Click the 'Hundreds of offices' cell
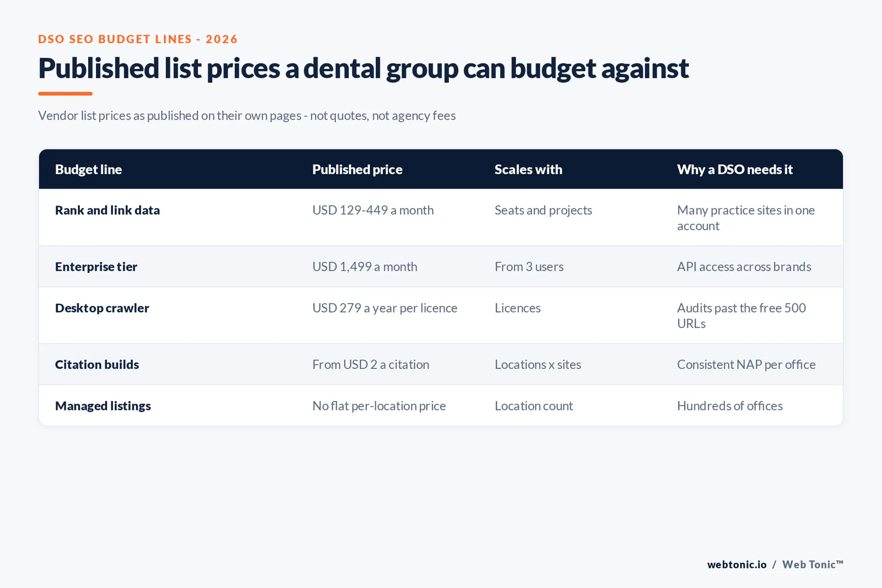Screen dimensions: 882x588 pos(730,406)
